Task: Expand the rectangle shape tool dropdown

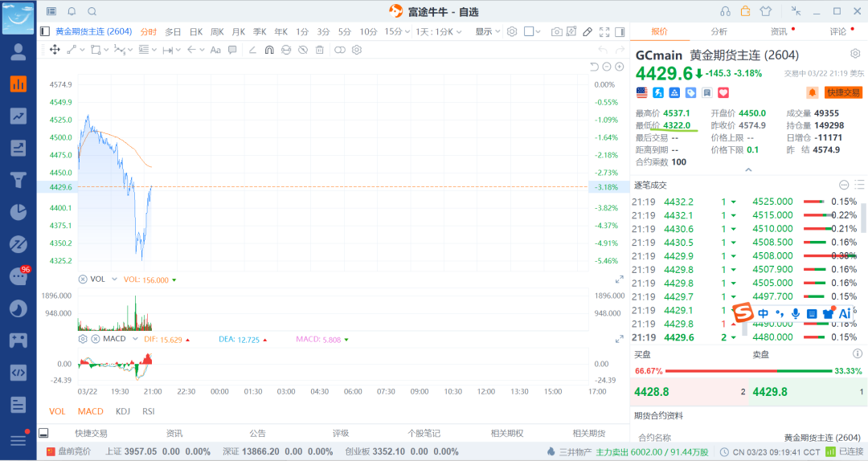Action: pos(107,50)
